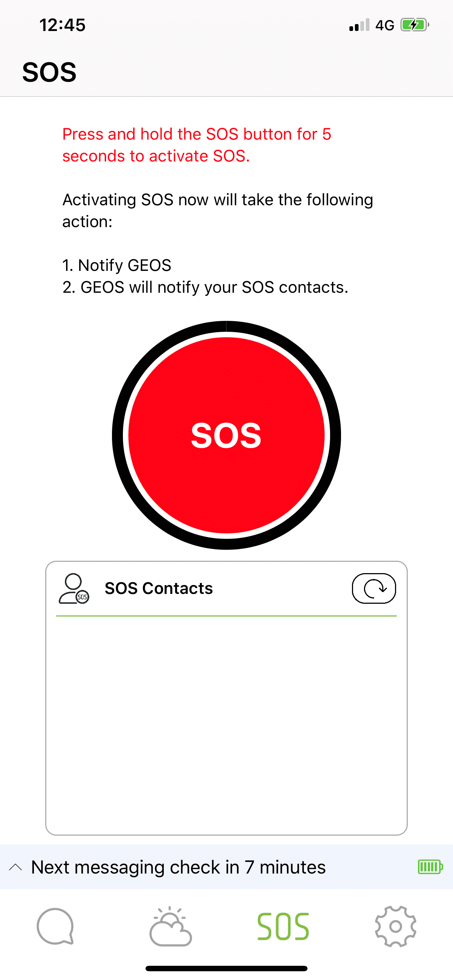Expand the status bar with chevron

15,867
